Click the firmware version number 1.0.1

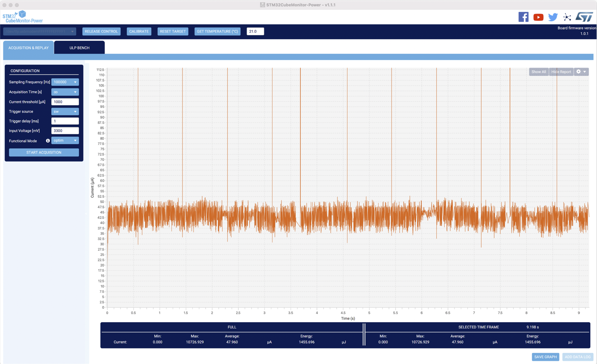pos(584,34)
